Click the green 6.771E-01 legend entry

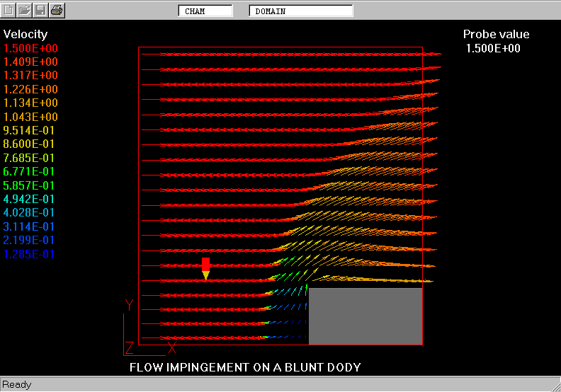click(x=31, y=171)
